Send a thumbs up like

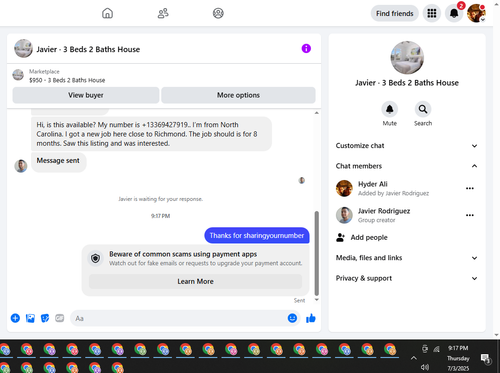tap(311, 318)
